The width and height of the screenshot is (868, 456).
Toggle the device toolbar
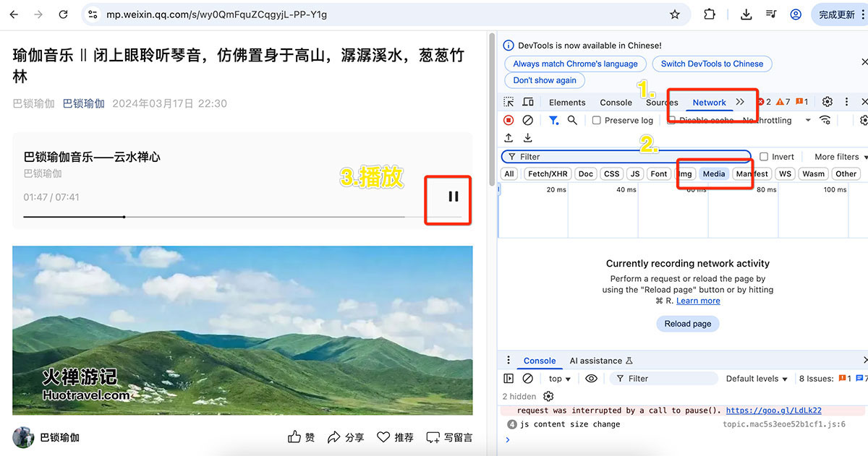pos(527,102)
